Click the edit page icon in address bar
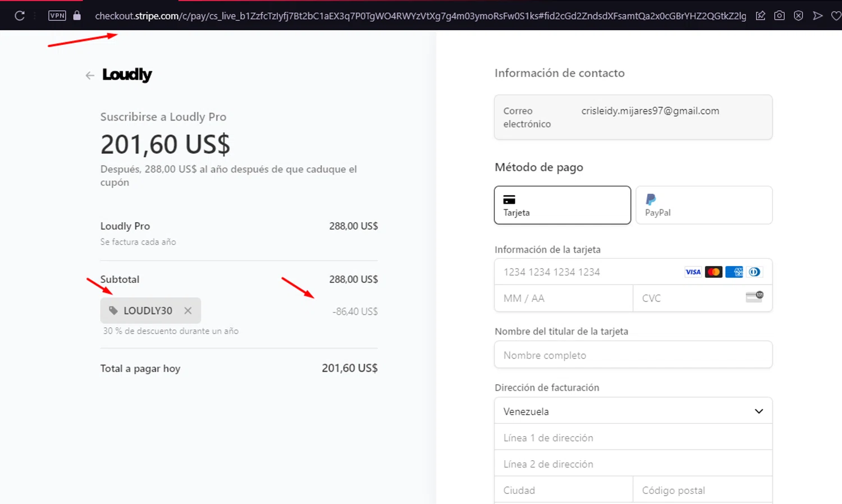Screen dimensions: 842x504 pos(761,16)
